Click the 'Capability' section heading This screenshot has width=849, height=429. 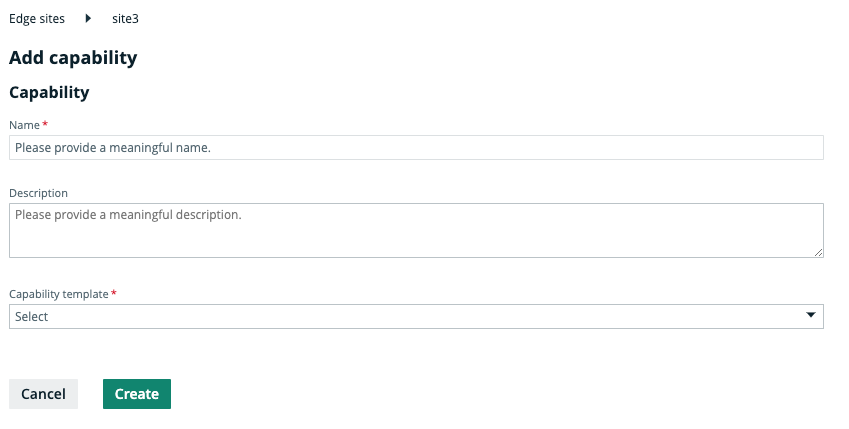pyautogui.click(x=49, y=93)
